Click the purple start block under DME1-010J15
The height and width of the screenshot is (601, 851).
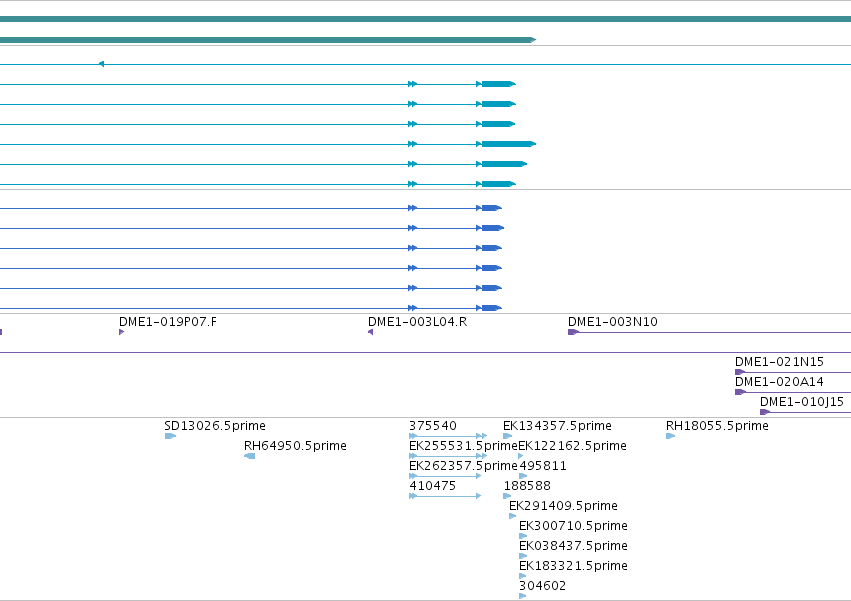point(765,412)
